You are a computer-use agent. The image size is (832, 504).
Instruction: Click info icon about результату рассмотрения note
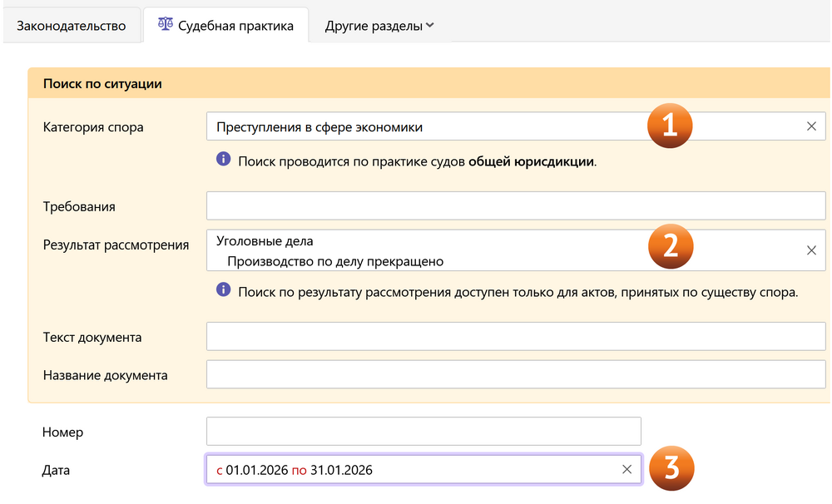tap(223, 290)
